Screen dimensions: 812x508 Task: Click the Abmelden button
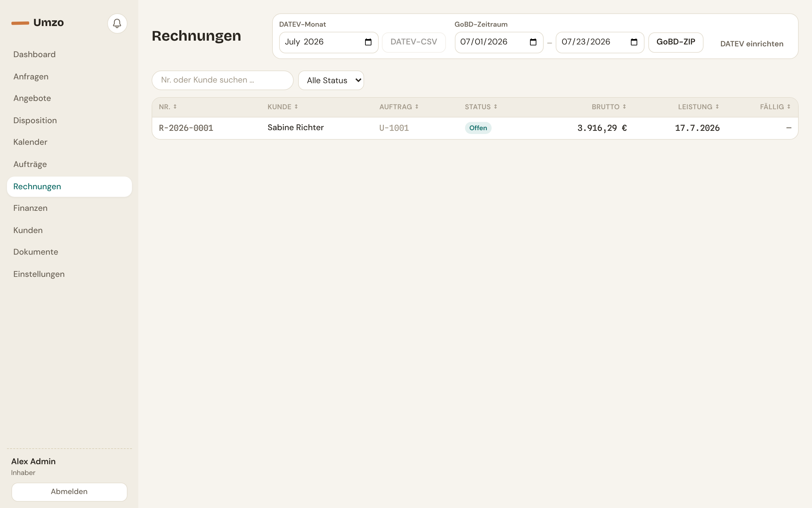pos(69,492)
